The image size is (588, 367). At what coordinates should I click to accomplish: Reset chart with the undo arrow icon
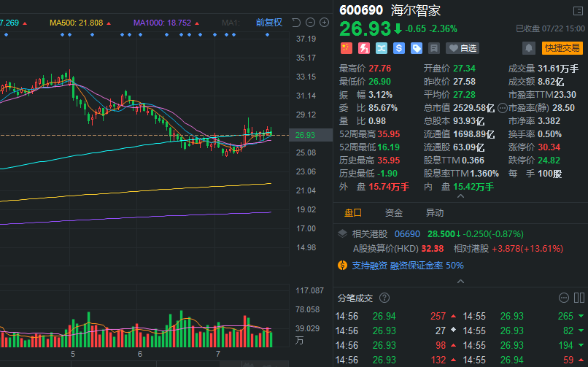(x=296, y=23)
